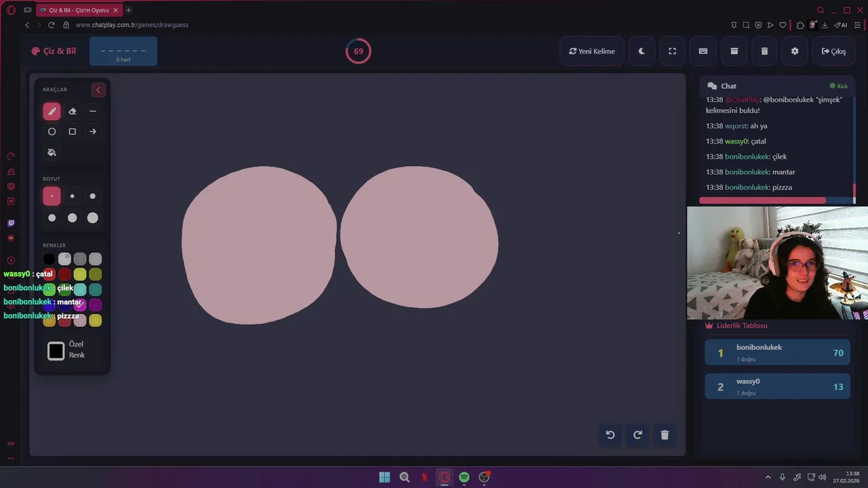Select the eraser tool
The image size is (868, 488).
(73, 111)
